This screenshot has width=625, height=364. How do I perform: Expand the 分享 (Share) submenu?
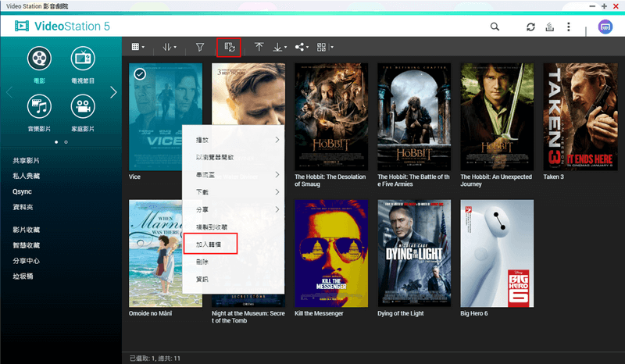tap(233, 209)
